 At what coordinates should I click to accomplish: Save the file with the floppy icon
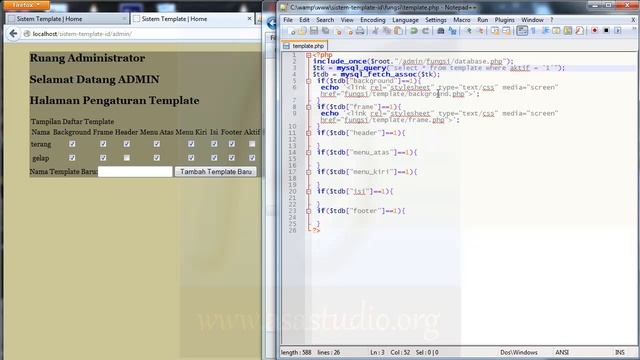click(313, 31)
